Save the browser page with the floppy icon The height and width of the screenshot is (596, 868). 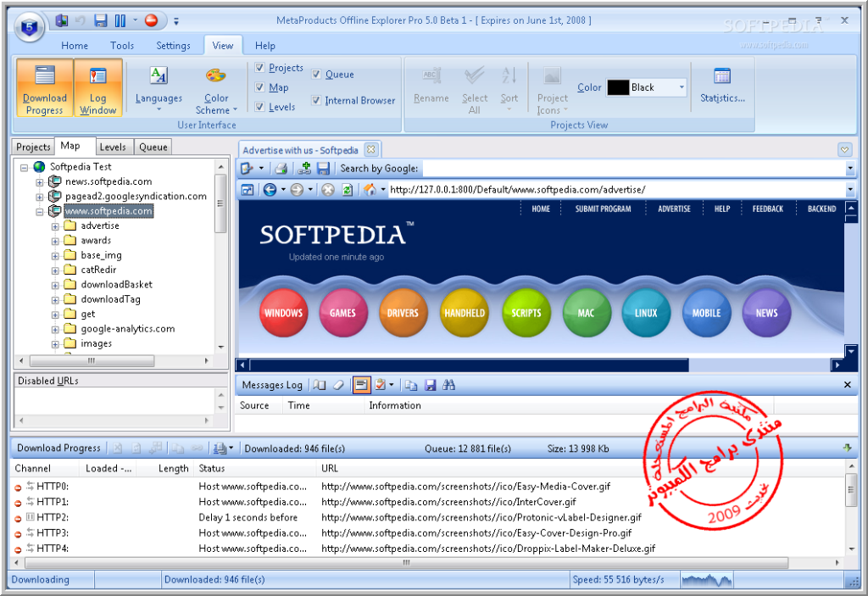tap(323, 169)
